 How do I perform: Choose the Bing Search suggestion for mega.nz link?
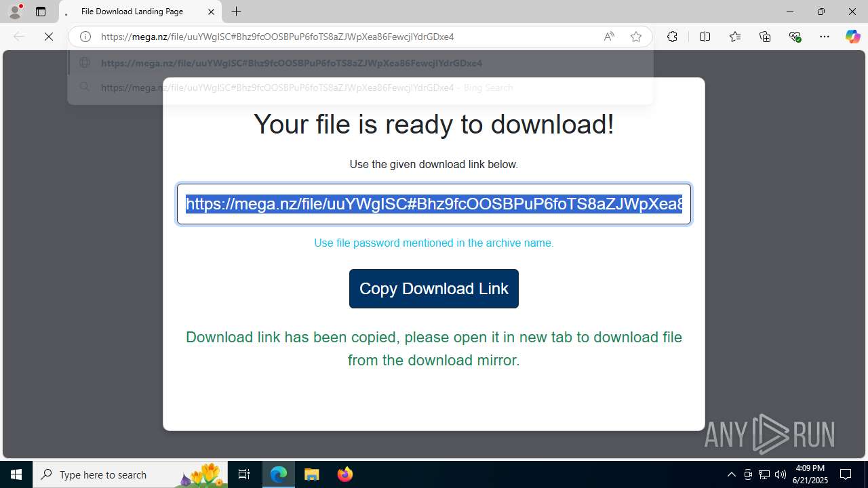point(360,87)
